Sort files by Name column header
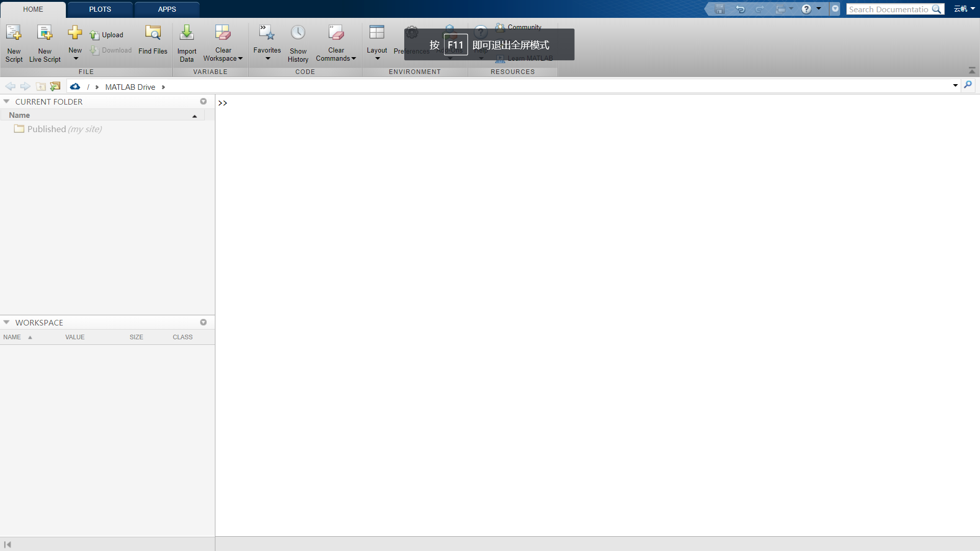This screenshot has height=551, width=980. (19, 115)
